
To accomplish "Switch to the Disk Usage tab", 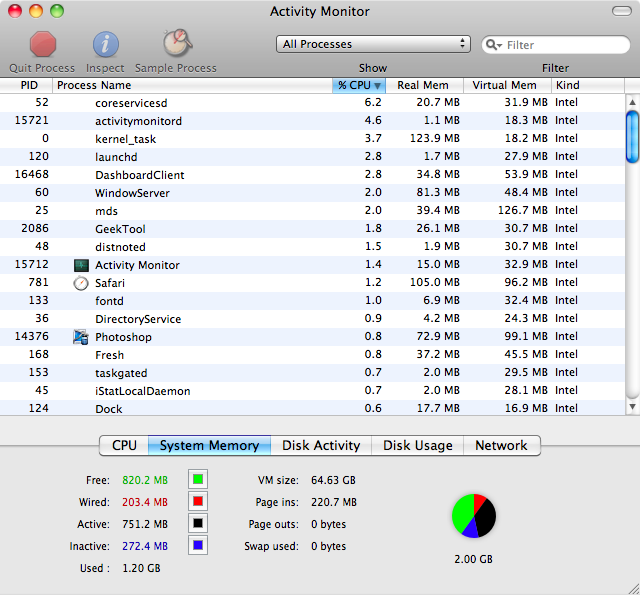I will point(418,445).
